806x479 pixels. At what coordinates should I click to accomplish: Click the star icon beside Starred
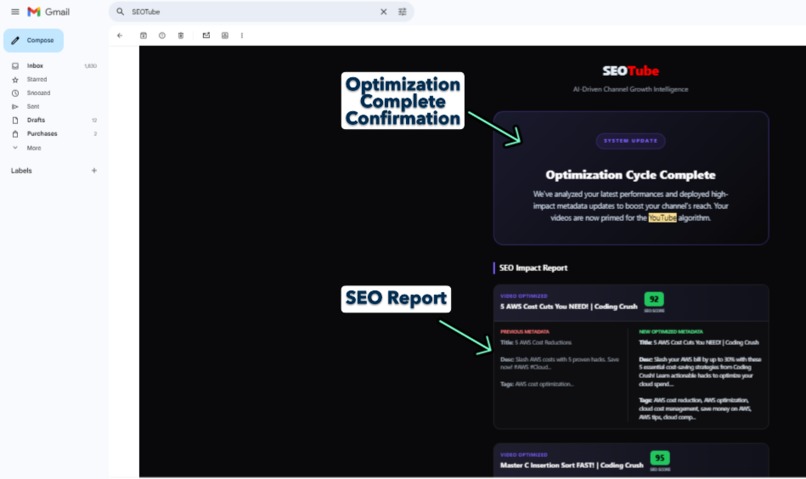[15, 80]
